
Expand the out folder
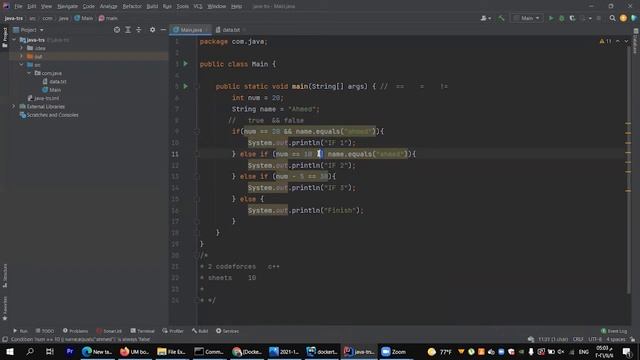coord(22,56)
